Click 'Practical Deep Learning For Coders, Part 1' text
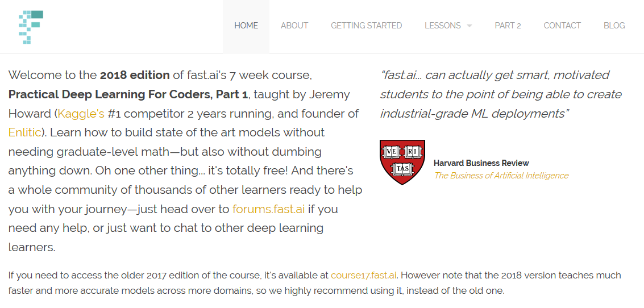This screenshot has width=644, height=308. 128,94
